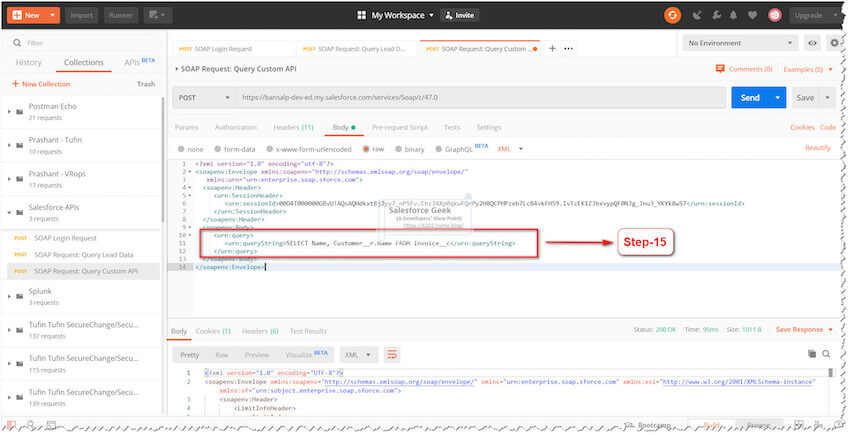Switch to the Collections tab

[83, 62]
